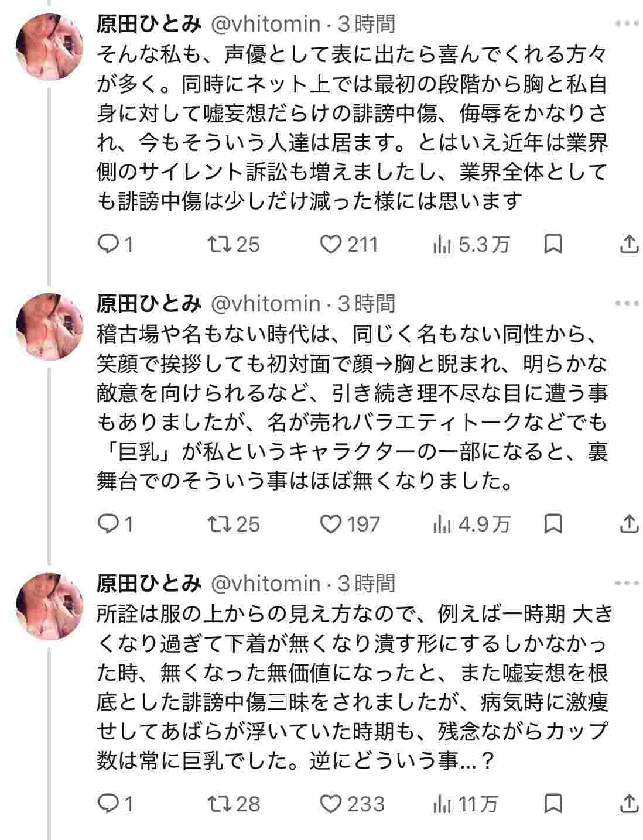Bookmark the first tweet
The height and width of the screenshot is (840, 643).
point(553,244)
